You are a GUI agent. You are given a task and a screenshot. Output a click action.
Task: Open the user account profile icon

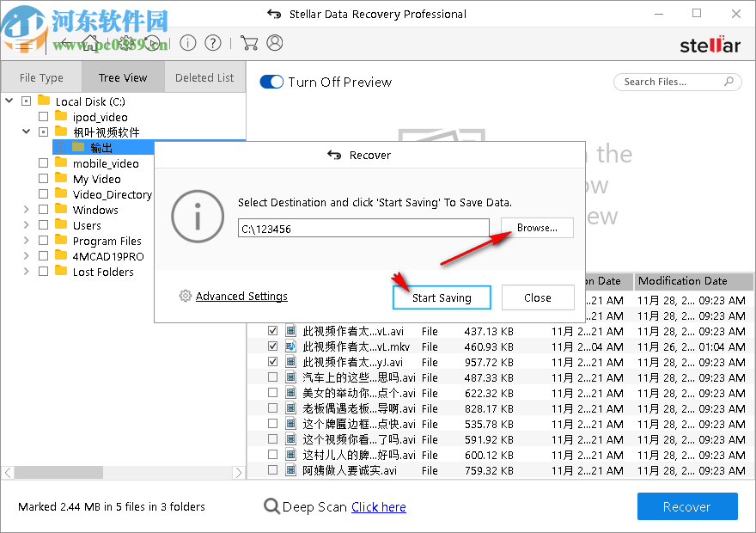click(x=275, y=42)
